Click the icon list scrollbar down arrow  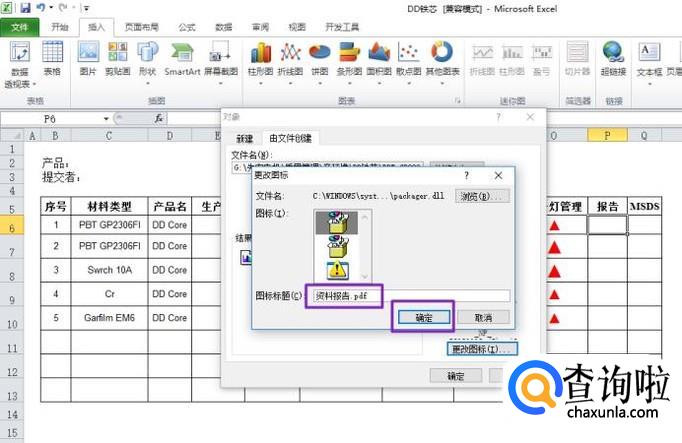364,276
